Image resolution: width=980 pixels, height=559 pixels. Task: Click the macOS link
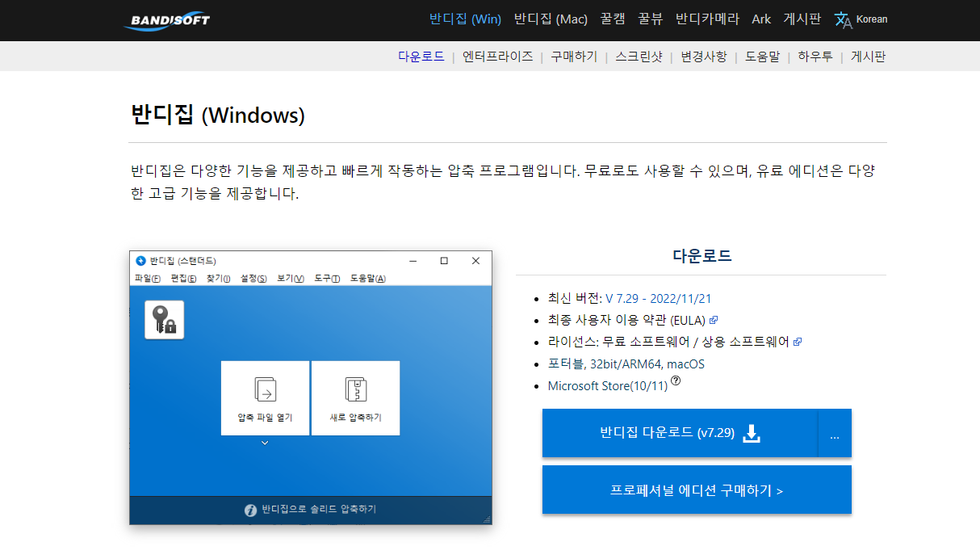tap(685, 364)
